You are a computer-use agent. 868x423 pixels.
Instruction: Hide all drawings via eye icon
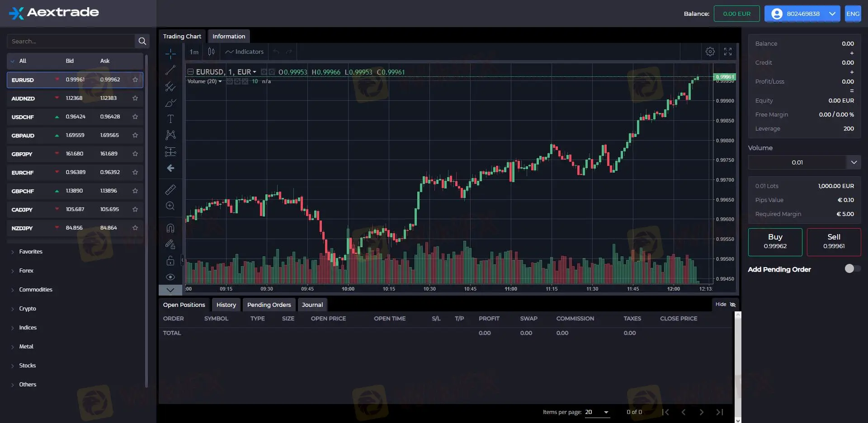tap(170, 277)
